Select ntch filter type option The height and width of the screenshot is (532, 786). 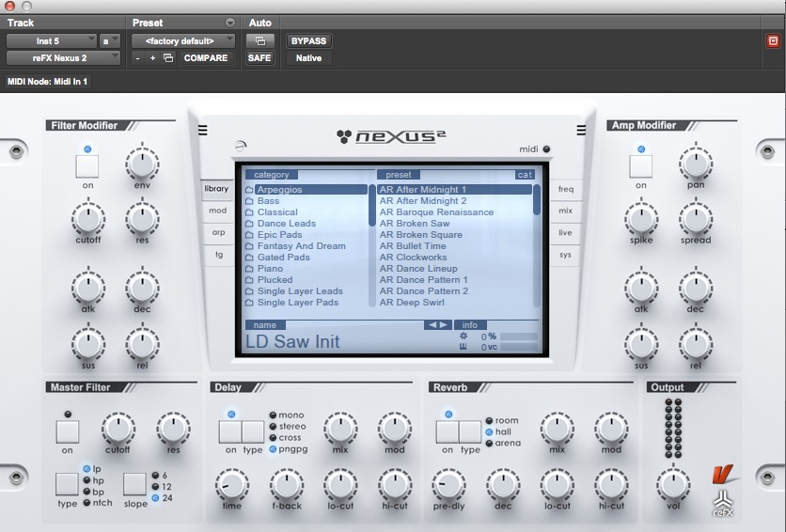[x=98, y=503]
